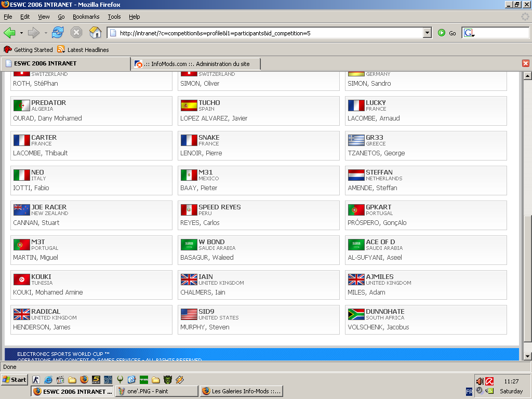Switch to the one'.PNG - Paint taskbar window
532x399 pixels.
click(157, 391)
